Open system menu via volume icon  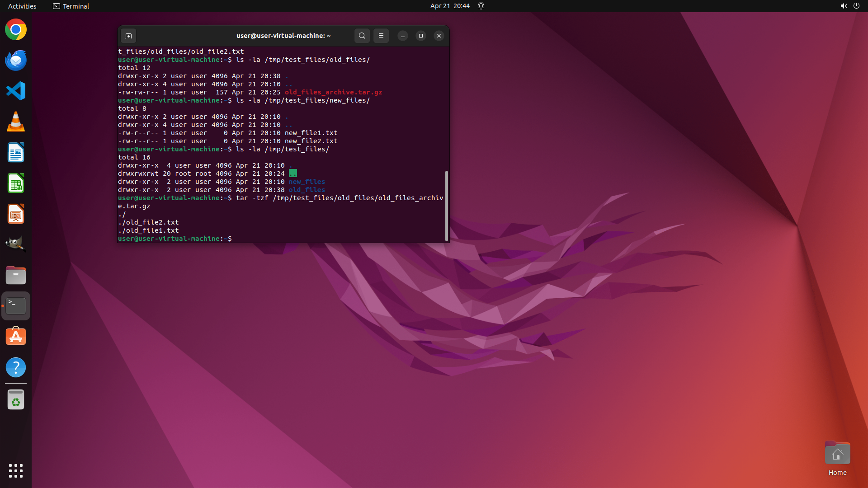(x=844, y=6)
